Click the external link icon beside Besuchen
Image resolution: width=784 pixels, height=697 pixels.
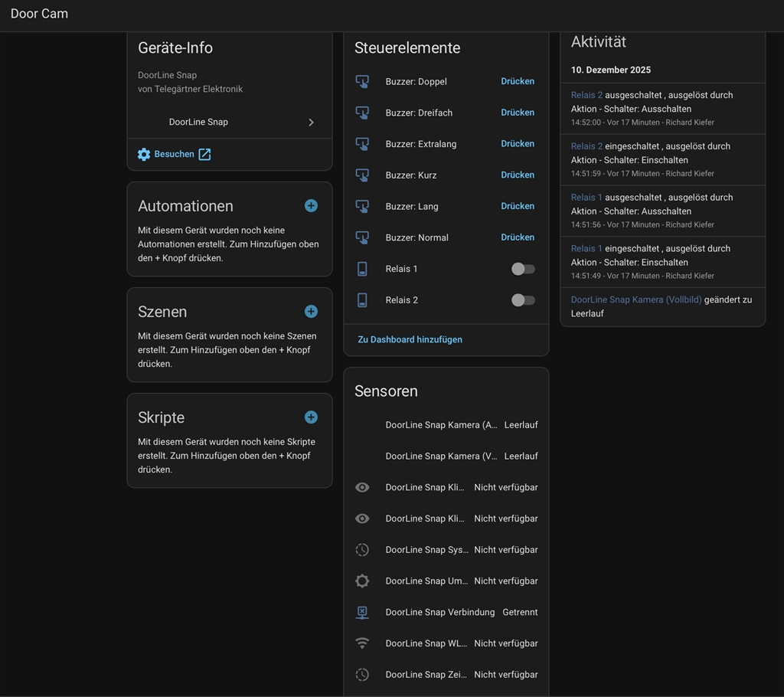[204, 155]
